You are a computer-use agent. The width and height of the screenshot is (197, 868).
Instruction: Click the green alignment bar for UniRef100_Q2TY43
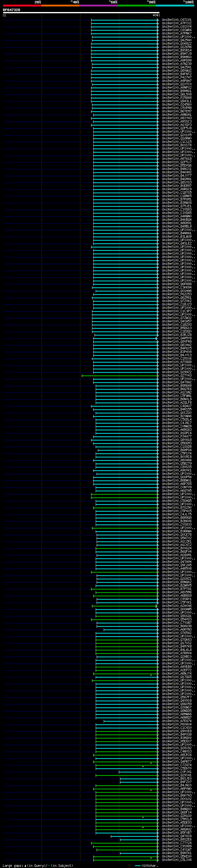click(120, 376)
